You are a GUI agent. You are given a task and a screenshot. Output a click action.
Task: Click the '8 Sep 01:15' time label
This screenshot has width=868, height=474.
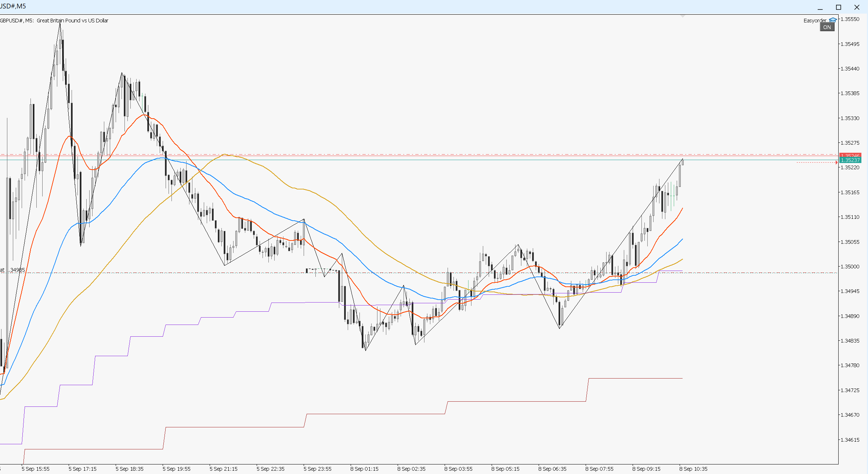click(x=365, y=469)
